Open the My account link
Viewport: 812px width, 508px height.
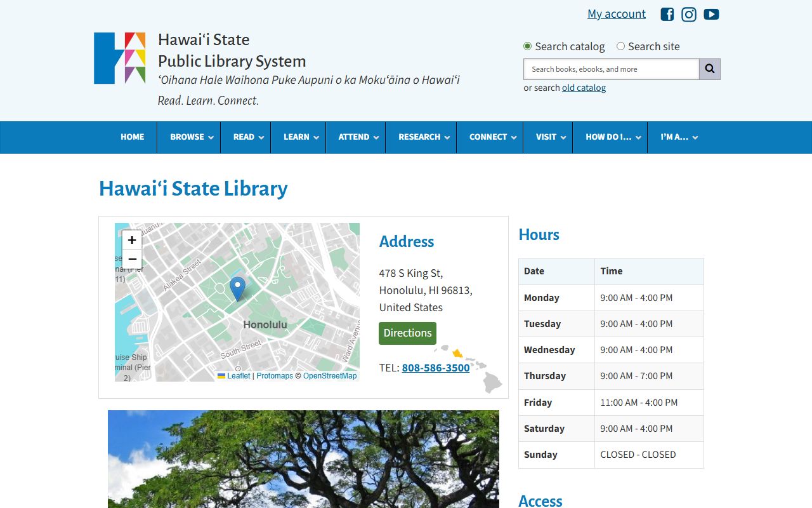(617, 14)
